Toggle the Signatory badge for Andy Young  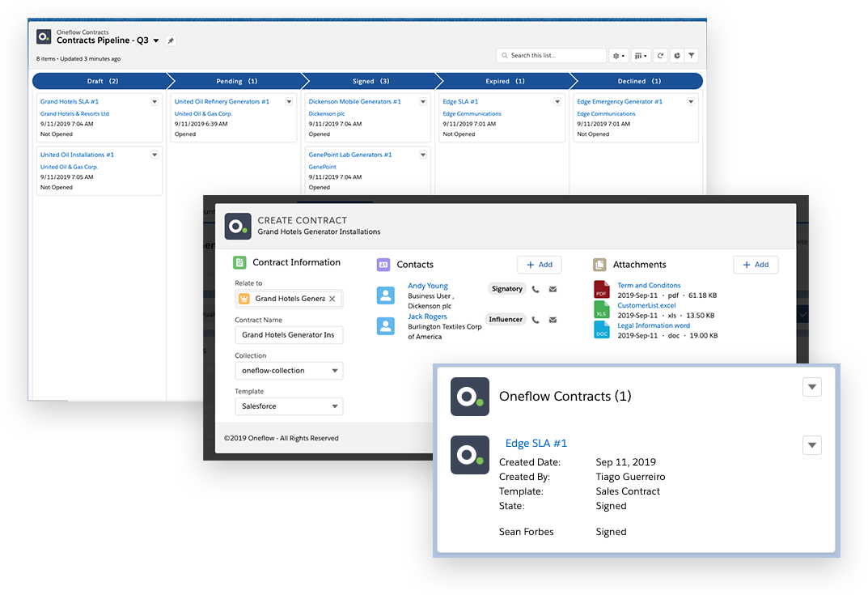(506, 288)
